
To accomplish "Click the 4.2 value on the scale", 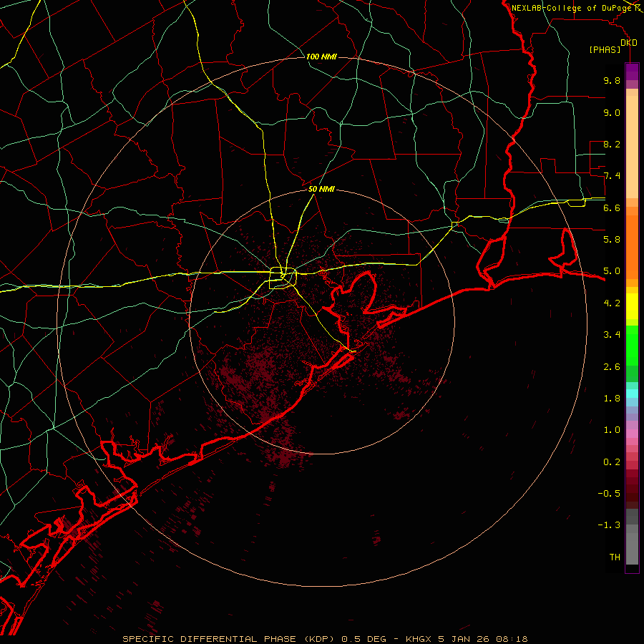I will 612,303.
